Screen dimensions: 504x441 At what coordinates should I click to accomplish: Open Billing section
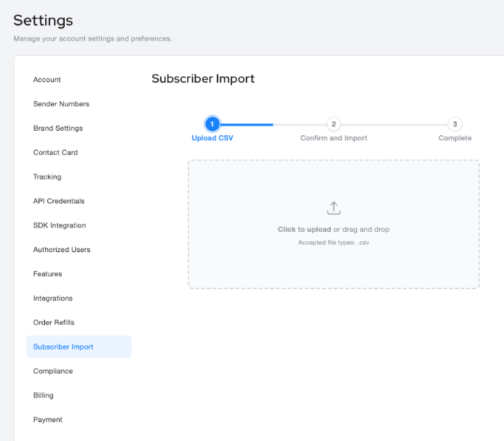tap(44, 395)
